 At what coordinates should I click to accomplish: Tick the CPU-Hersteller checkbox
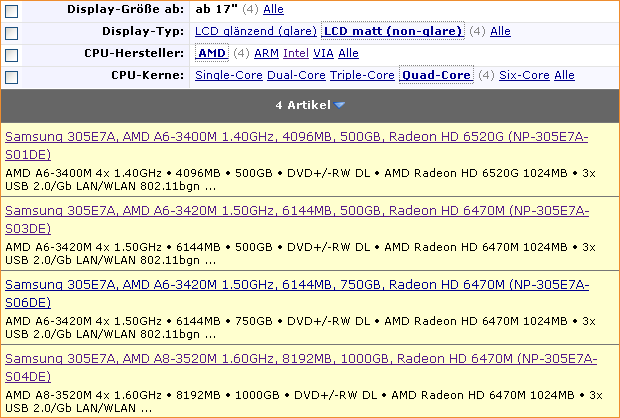(x=11, y=55)
